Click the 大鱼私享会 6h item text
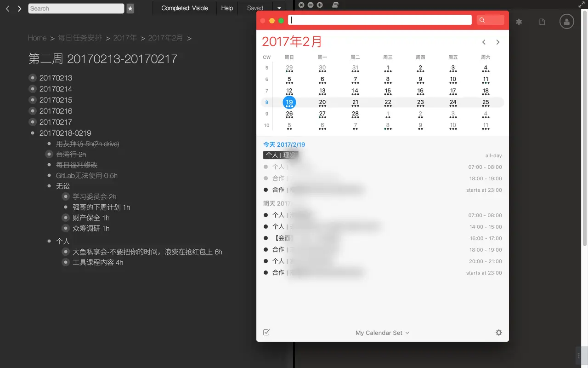The image size is (588, 368). tap(147, 252)
